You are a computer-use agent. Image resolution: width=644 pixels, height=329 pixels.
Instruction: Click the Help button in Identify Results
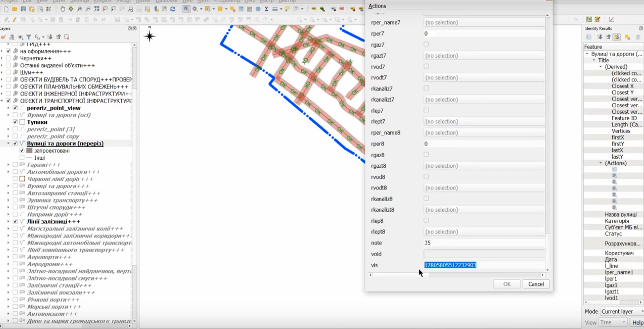tap(637, 322)
